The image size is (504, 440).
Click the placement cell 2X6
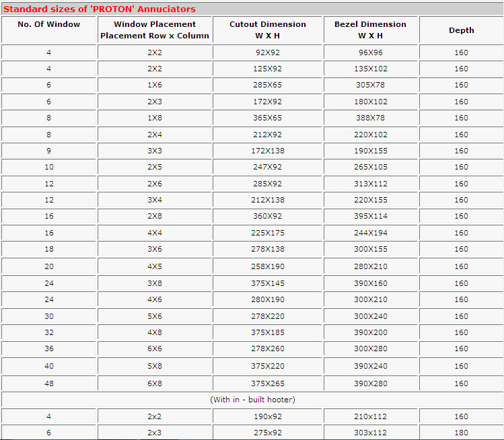tap(155, 184)
